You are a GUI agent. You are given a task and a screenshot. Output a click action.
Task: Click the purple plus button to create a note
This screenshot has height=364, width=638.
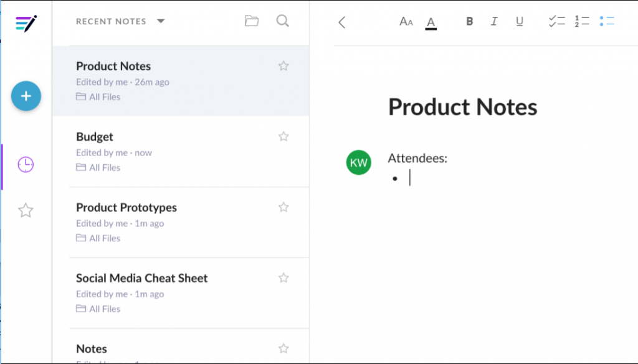26,96
